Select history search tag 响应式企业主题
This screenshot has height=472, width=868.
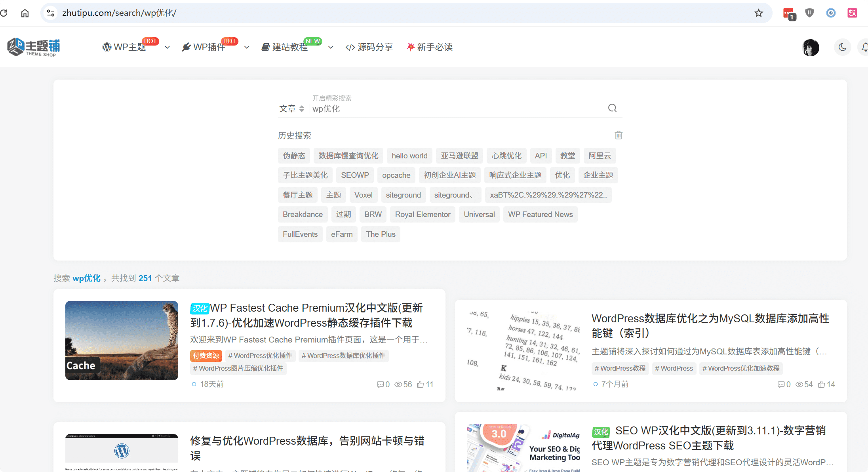click(515, 175)
